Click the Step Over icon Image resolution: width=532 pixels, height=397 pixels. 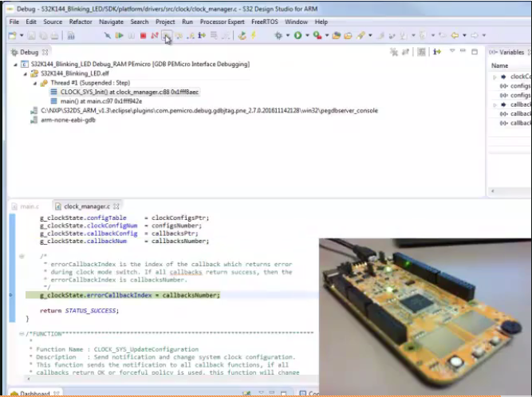[179, 35]
